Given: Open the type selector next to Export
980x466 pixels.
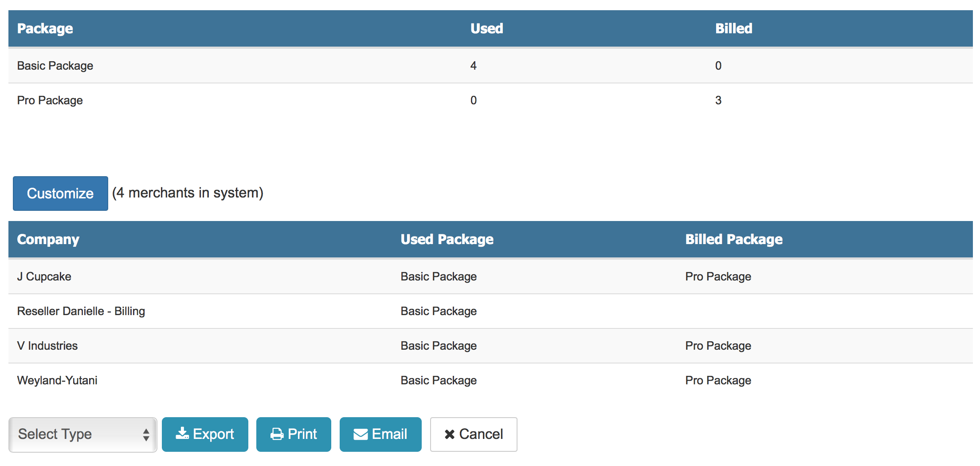Looking at the screenshot, I should tap(82, 434).
